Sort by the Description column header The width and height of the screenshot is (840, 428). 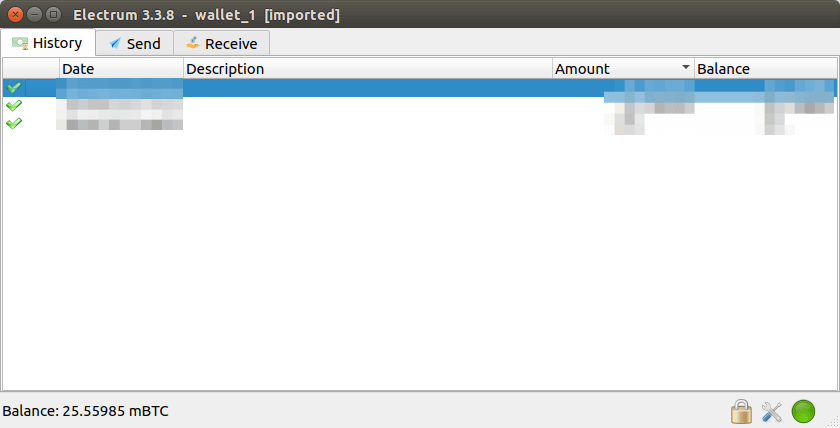pyautogui.click(x=367, y=69)
